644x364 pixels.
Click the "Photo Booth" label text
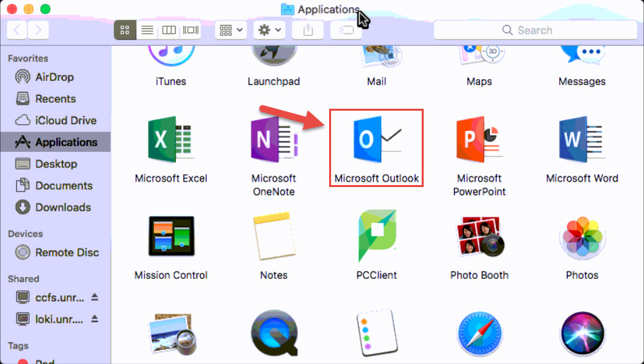coord(479,275)
